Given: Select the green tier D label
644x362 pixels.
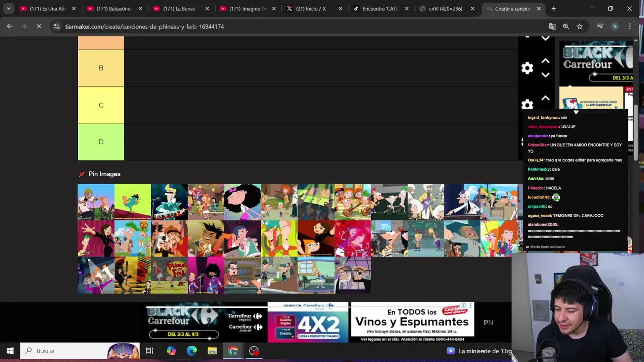Looking at the screenshot, I should [101, 142].
